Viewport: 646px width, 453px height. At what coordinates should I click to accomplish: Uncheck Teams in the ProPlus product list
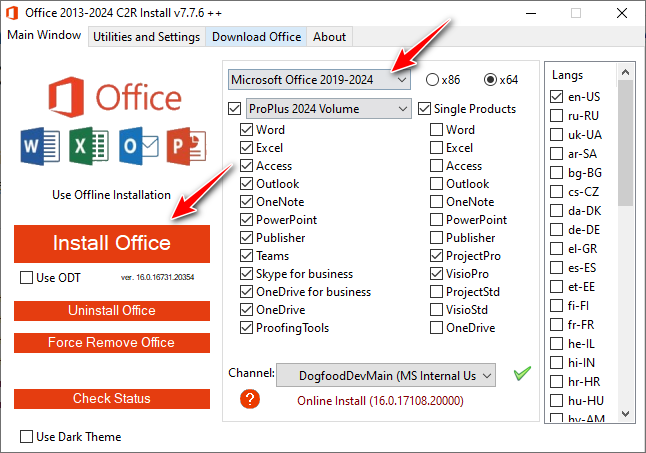point(246,256)
